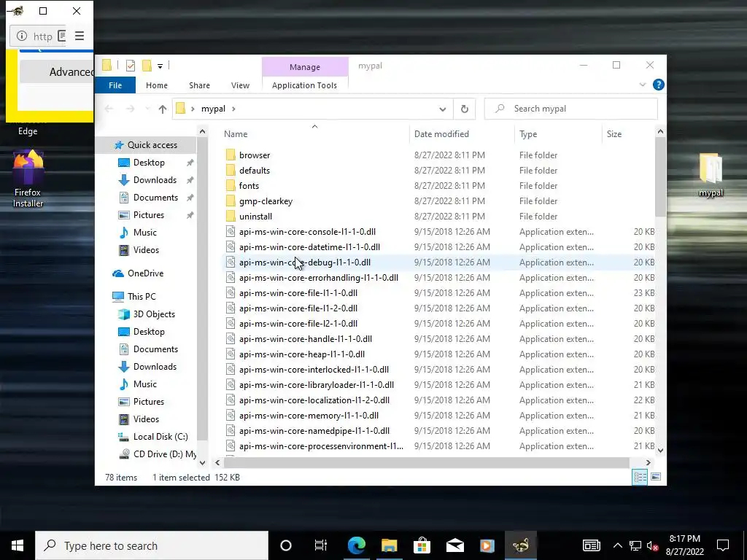The width and height of the screenshot is (747, 560).
Task: Expand the ribbon with the chevron
Action: coord(642,85)
